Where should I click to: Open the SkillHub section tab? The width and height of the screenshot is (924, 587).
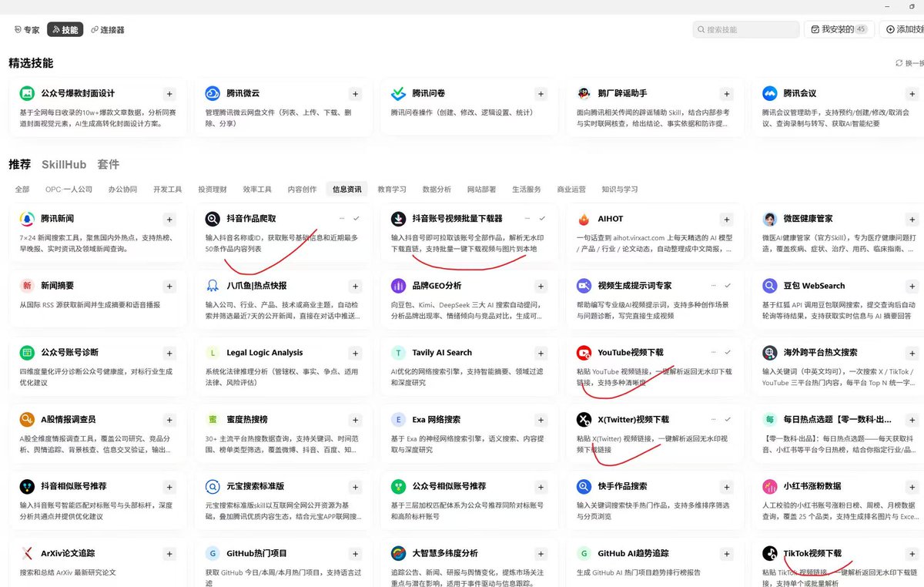64,164
